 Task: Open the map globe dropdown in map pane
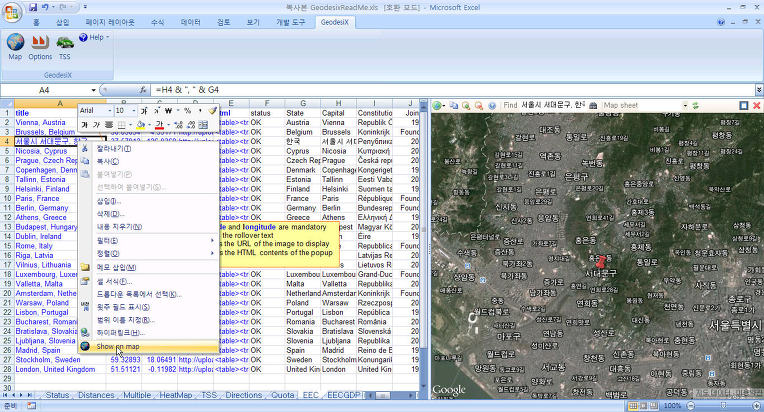pyautogui.click(x=438, y=105)
